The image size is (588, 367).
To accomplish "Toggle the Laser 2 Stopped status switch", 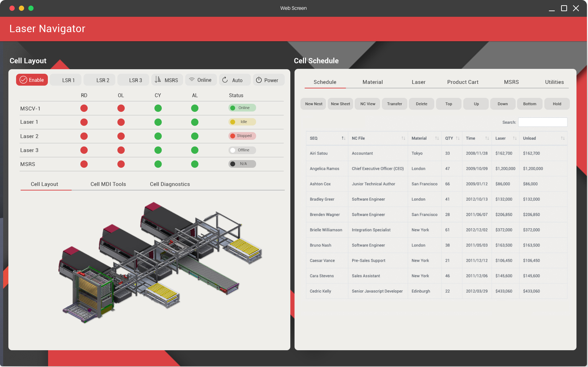I will point(242,136).
